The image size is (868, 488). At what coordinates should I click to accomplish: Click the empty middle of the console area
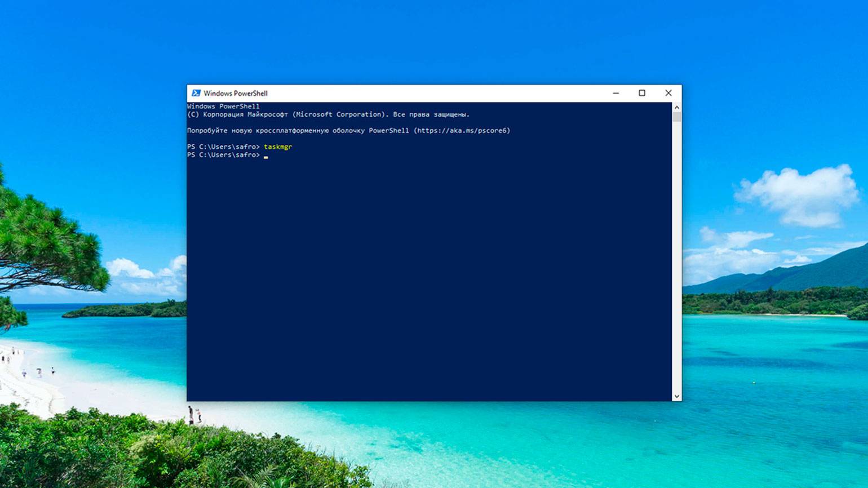(x=428, y=270)
